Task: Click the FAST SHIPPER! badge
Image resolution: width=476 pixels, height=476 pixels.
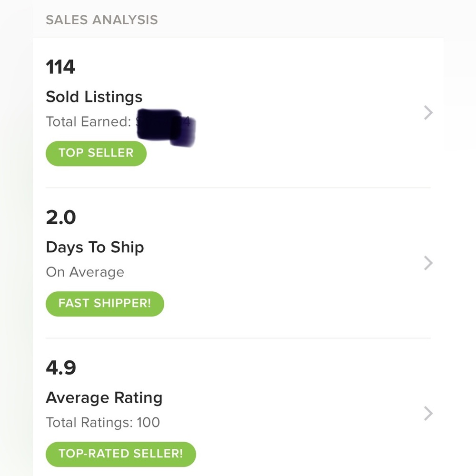Action: pyautogui.click(x=105, y=304)
